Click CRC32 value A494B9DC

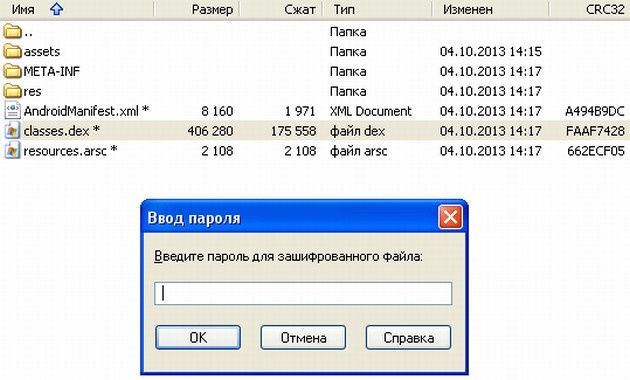pos(595,111)
